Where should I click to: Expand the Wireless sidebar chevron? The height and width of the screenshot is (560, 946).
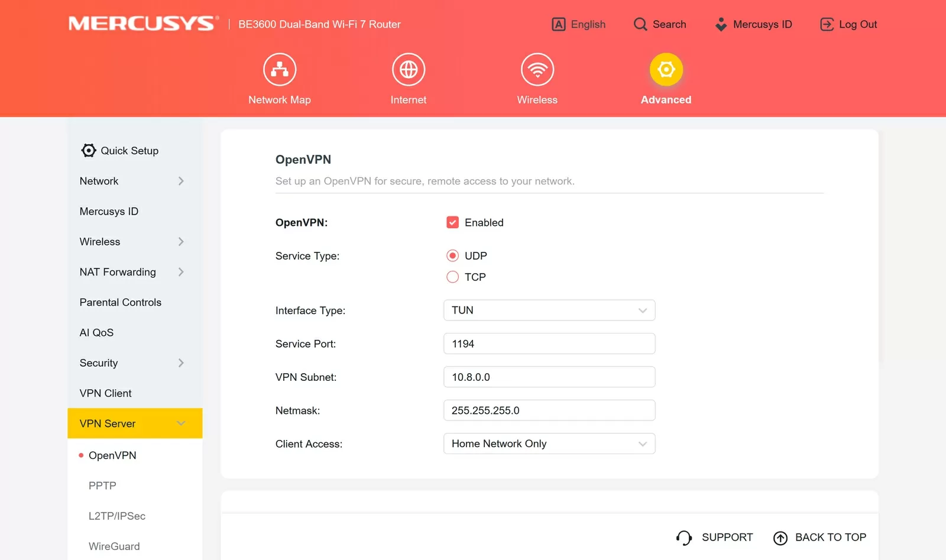(x=181, y=242)
